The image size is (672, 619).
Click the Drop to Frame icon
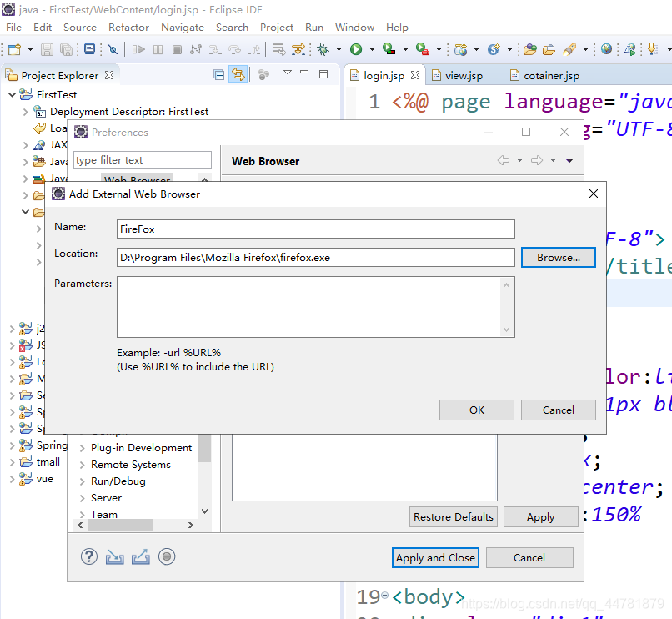(279, 49)
